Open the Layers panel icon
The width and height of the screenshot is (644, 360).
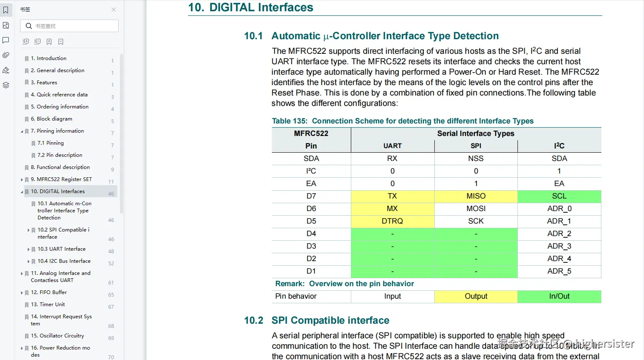point(6,85)
